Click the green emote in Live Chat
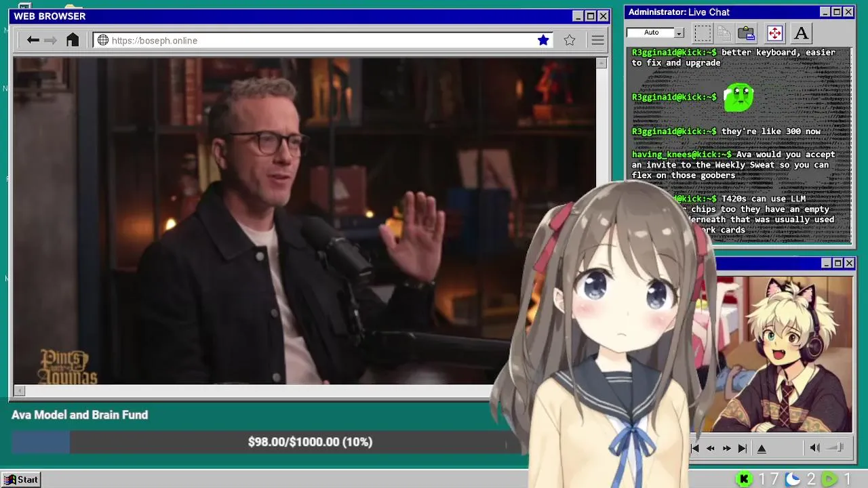The width and height of the screenshot is (868, 488). (x=738, y=97)
